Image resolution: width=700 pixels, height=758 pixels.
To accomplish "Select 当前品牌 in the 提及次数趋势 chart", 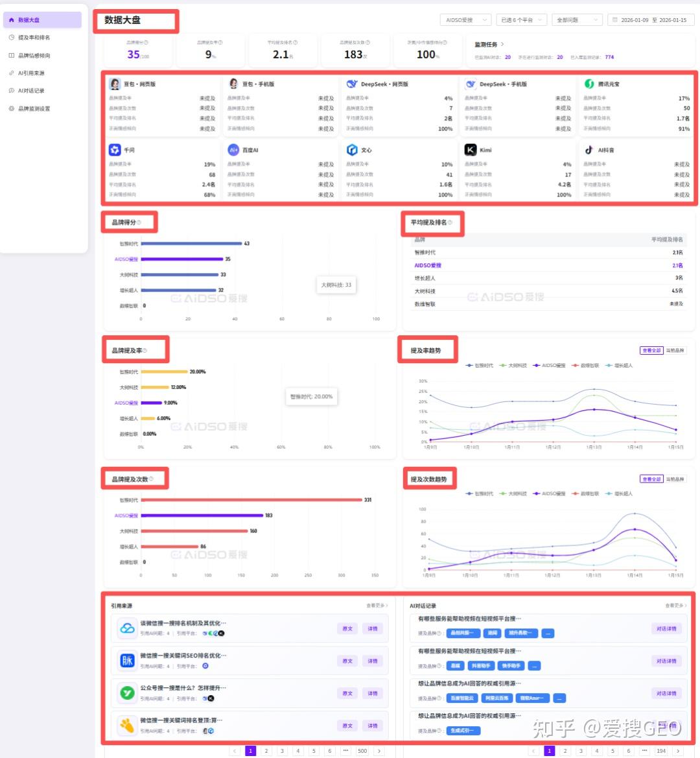I will click(675, 479).
